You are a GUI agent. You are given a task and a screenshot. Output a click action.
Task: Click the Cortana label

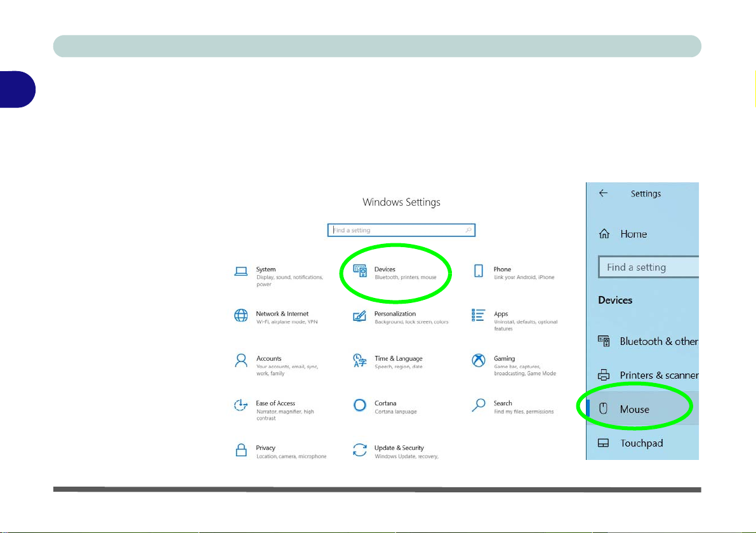tap(385, 403)
